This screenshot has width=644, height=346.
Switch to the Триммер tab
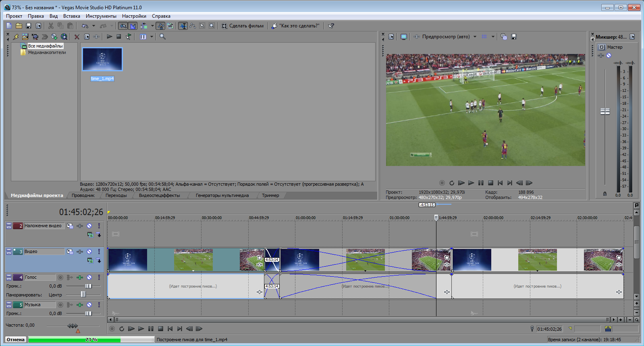click(x=270, y=195)
